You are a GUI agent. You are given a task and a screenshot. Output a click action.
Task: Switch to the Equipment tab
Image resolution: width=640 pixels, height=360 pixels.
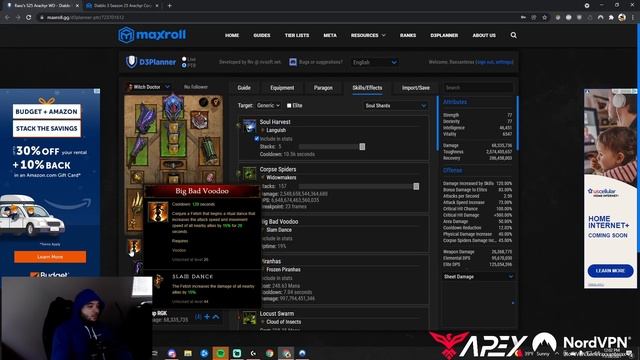coord(282,88)
